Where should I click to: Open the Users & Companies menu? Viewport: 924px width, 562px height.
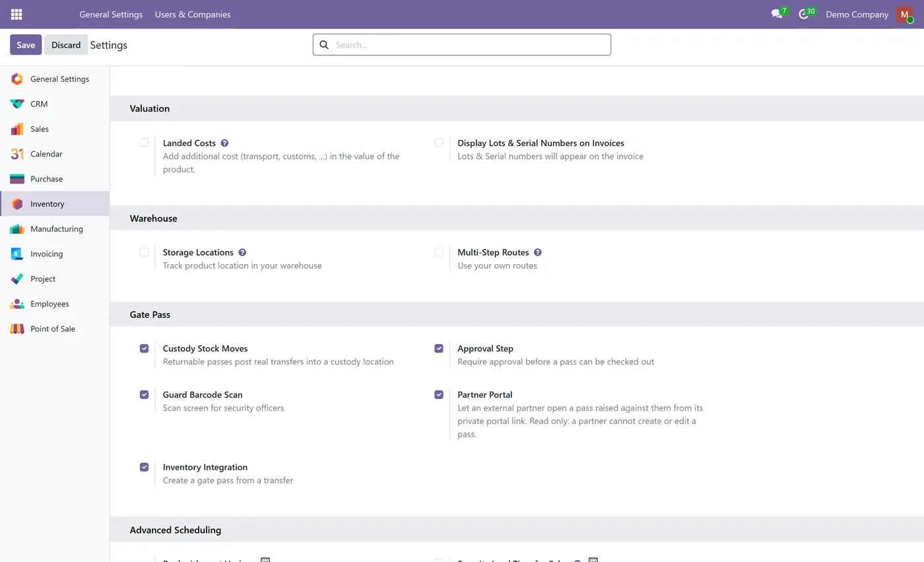(x=193, y=15)
